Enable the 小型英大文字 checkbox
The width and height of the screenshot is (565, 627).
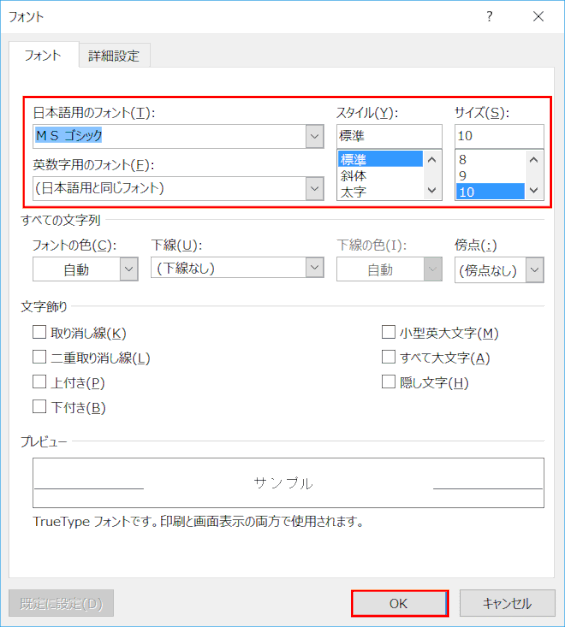click(389, 332)
